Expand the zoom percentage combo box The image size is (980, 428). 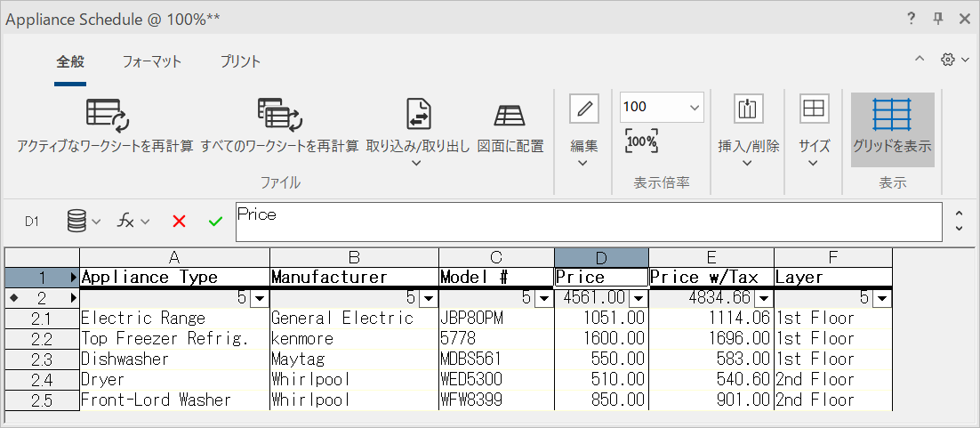[x=695, y=108]
